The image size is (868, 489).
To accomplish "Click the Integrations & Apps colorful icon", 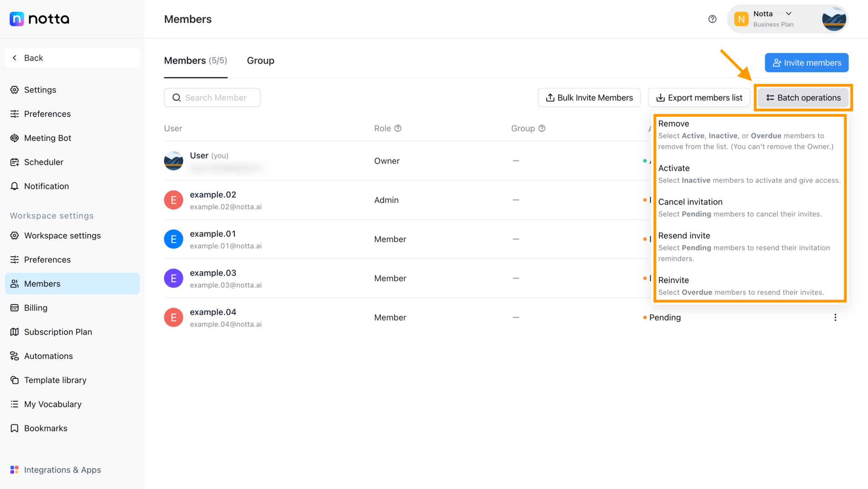I will tap(15, 470).
